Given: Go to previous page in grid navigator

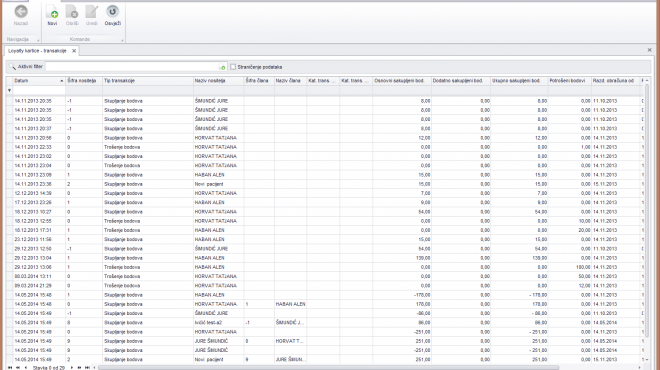Looking at the screenshot, I should [18, 367].
